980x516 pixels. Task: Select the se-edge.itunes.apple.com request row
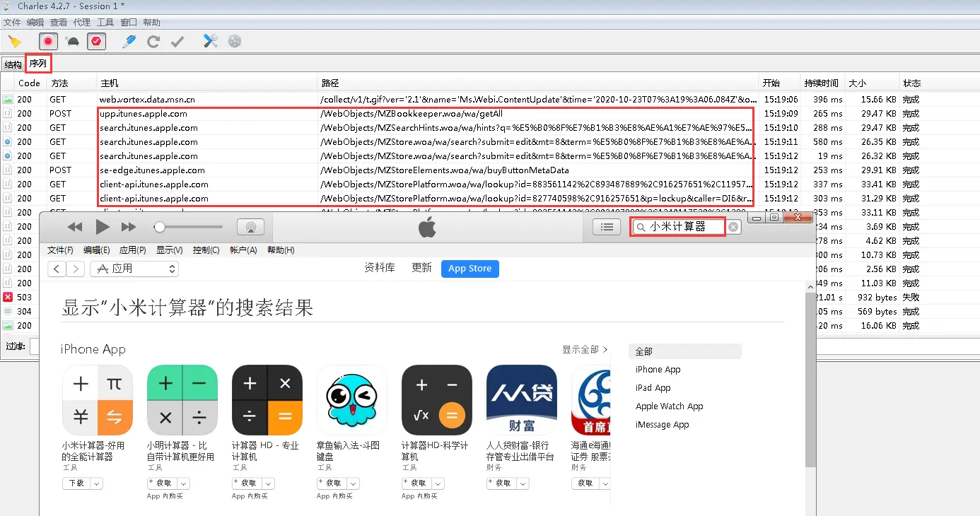pyautogui.click(x=490, y=170)
